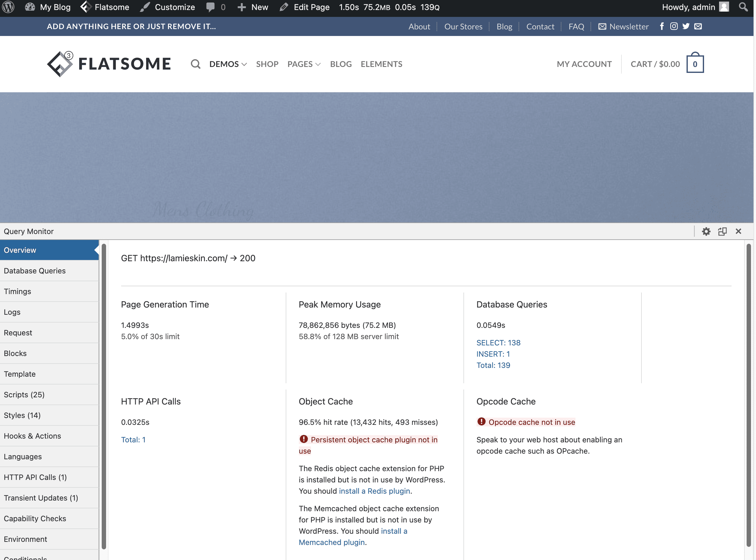Click the admin bar search icon

[743, 7]
